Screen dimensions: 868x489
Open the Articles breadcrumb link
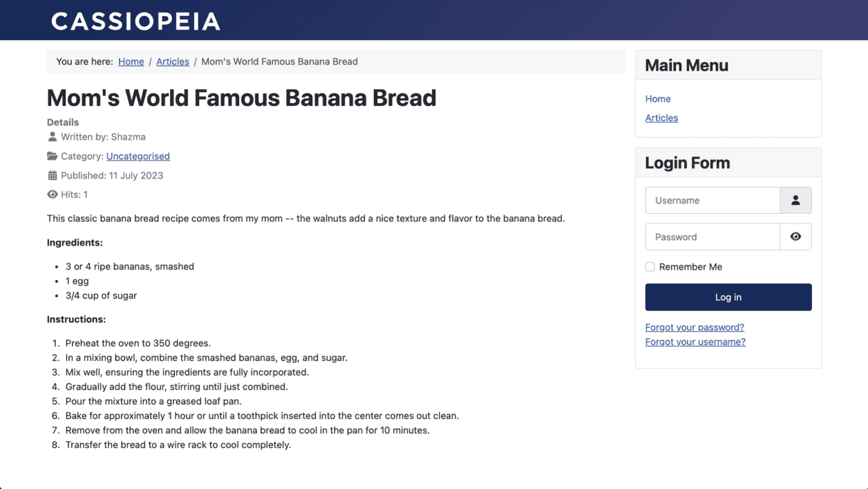172,62
